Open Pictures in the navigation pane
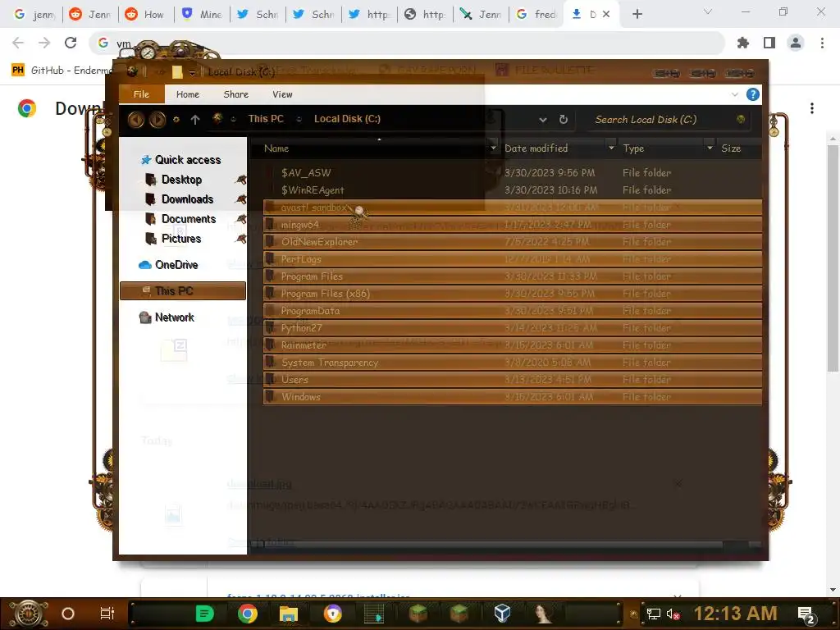Screen dimensions: 840x630 (181, 239)
